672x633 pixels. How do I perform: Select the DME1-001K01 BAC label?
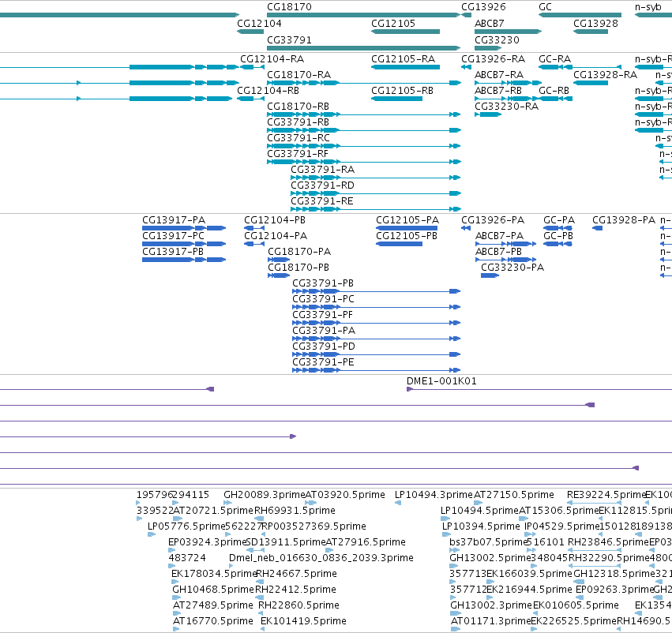[442, 381]
